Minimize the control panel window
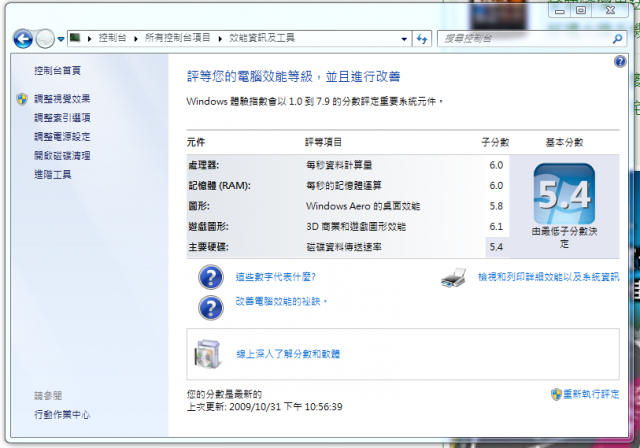Image resolution: width=640 pixels, height=448 pixels. [x=560, y=11]
